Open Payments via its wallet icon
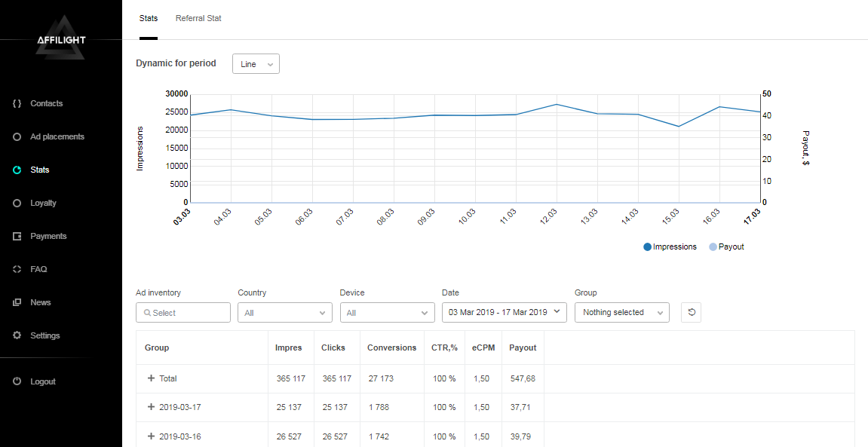This screenshot has height=447, width=868. pyautogui.click(x=17, y=236)
